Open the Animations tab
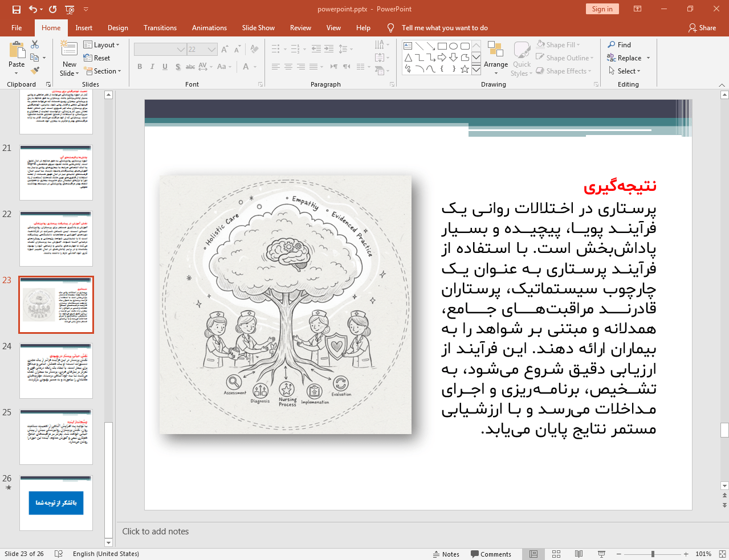 click(209, 28)
